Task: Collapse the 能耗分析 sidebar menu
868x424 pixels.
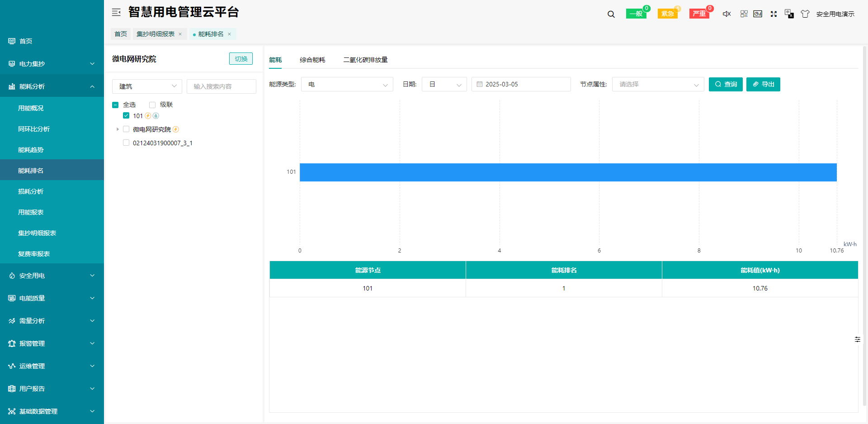Action: tap(52, 86)
